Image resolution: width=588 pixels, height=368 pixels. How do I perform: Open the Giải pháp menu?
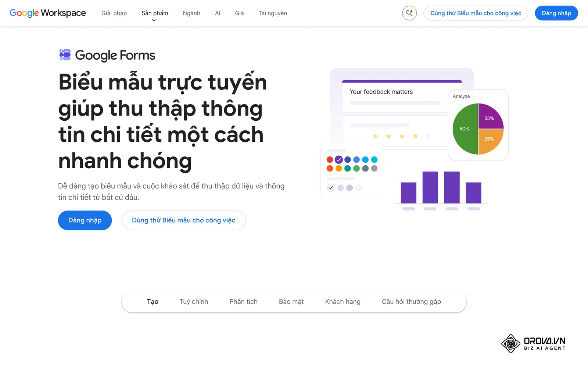coord(114,13)
